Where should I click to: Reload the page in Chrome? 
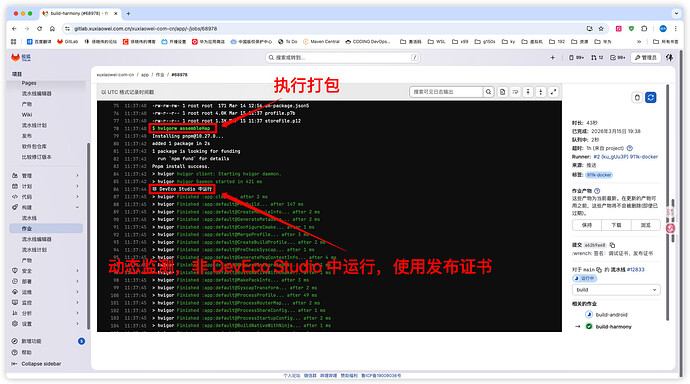point(40,29)
